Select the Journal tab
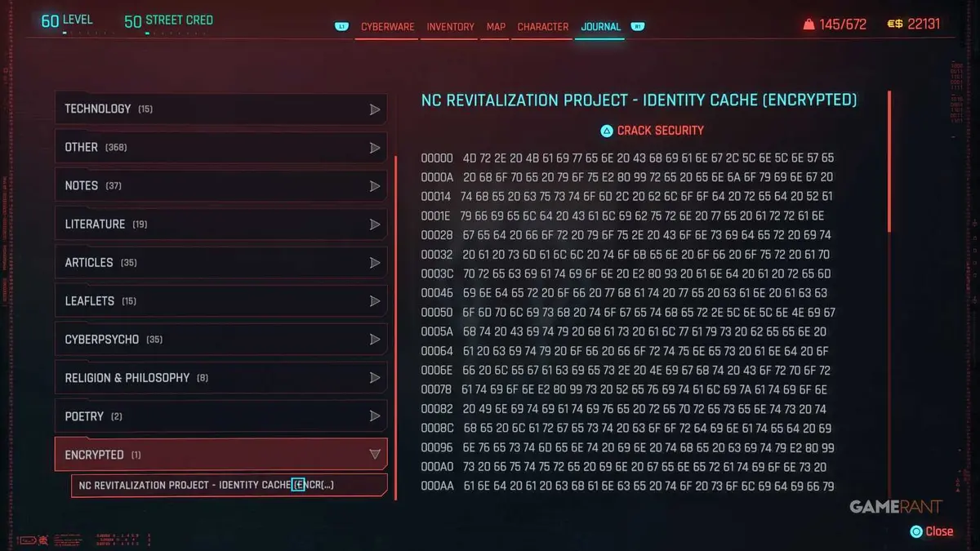Screen dimensions: 980x551 point(600,27)
